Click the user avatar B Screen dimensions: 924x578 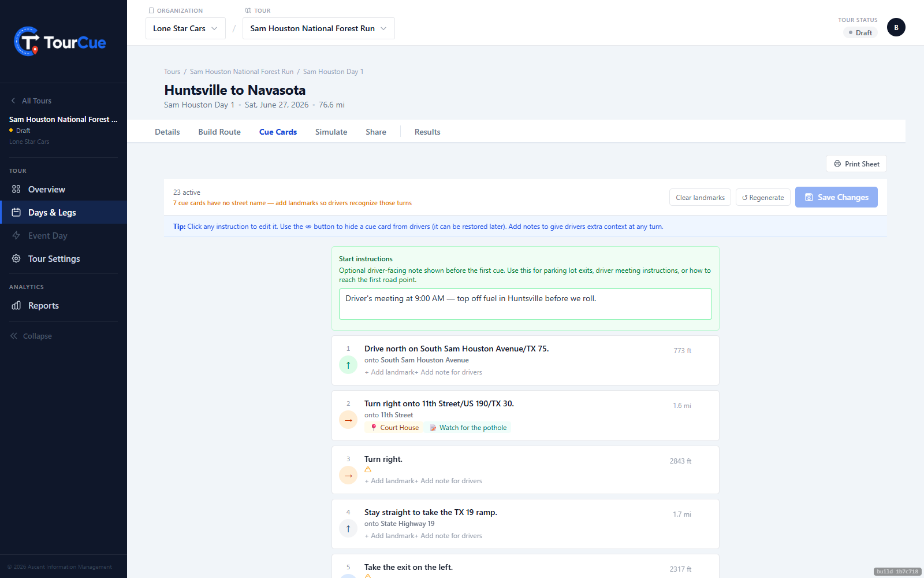[896, 27]
